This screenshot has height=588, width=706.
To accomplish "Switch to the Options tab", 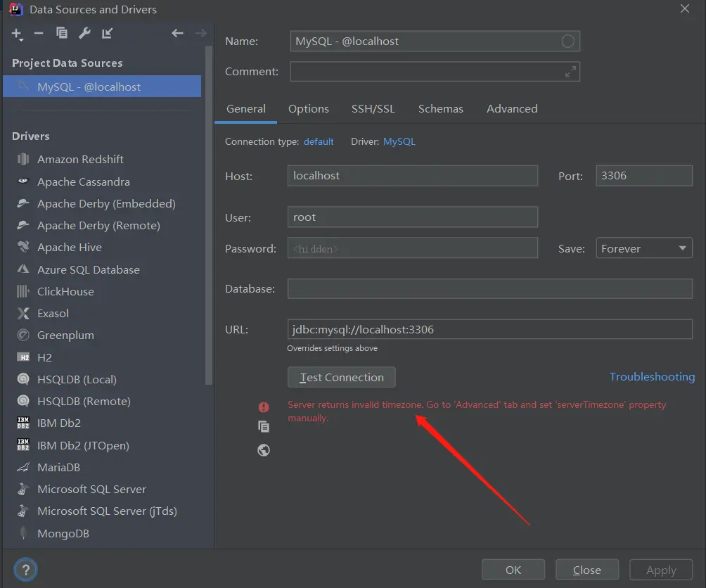I will click(309, 109).
